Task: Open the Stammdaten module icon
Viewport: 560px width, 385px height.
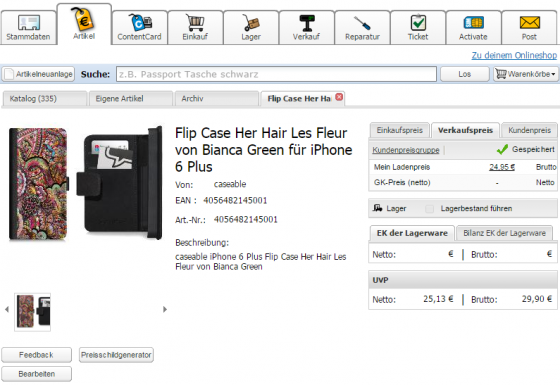Action: [28, 22]
